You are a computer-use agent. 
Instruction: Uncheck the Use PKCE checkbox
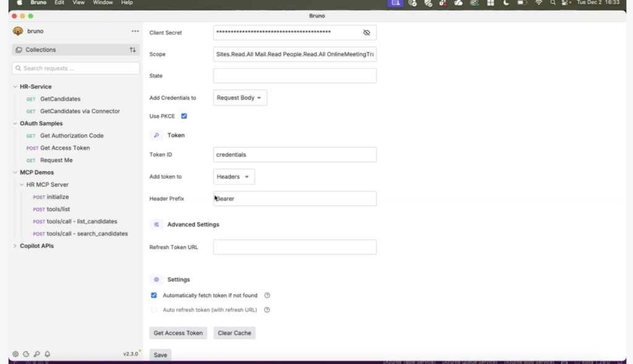184,116
